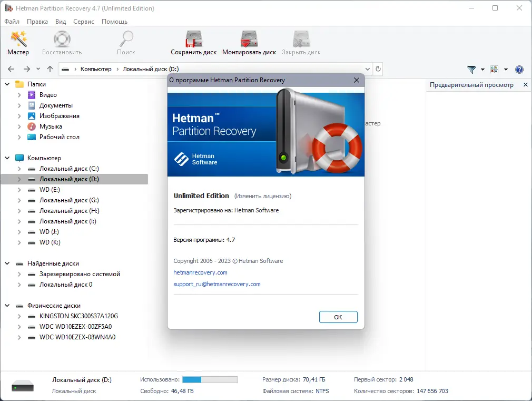This screenshot has height=401, width=532.
Task: Click the view mode thumbnails icon
Action: 494,69
